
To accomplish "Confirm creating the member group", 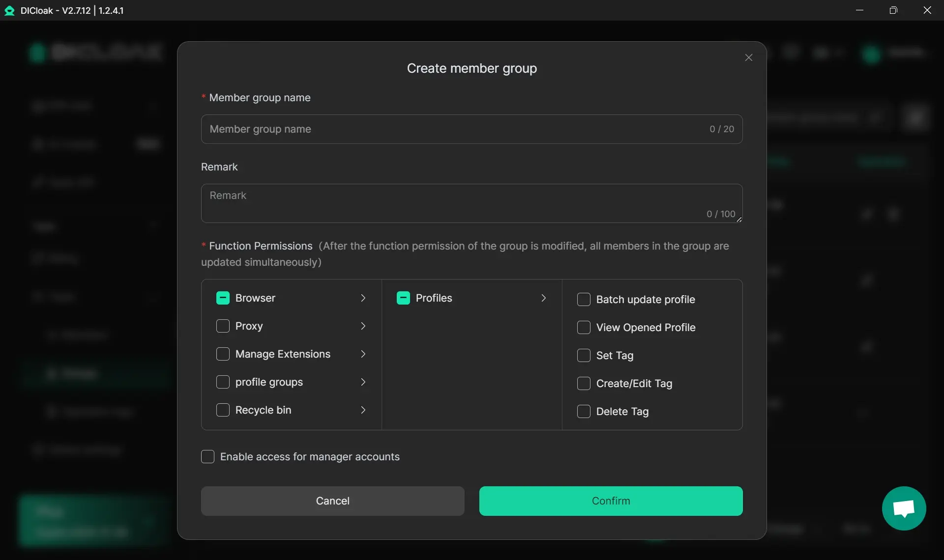I will point(611,501).
